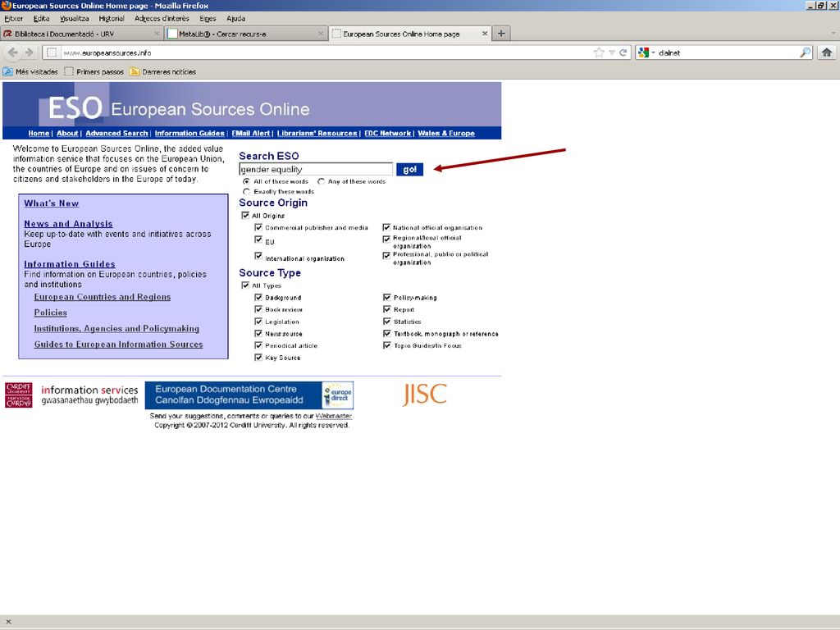Screen dimensions: 840x630
Task: Click the Reload page icon
Action: [623, 52]
